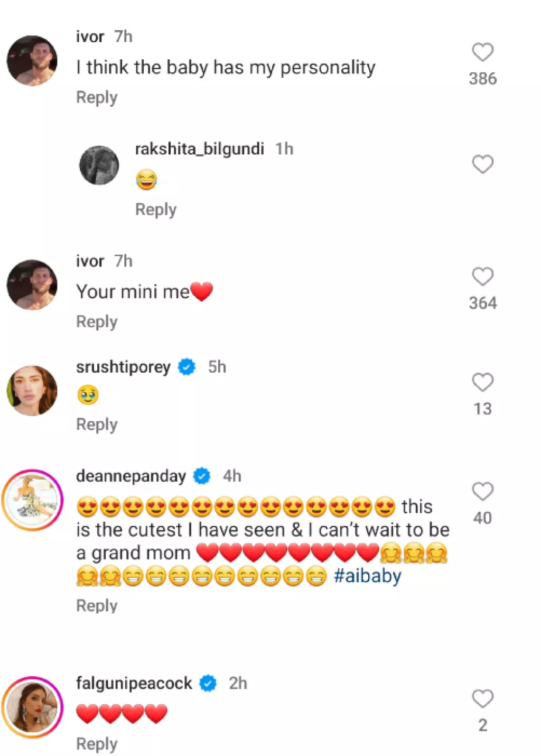Image resolution: width=541 pixels, height=756 pixels.
Task: Like rakshita_bilgundi's laughing emoji reply
Action: (481, 165)
